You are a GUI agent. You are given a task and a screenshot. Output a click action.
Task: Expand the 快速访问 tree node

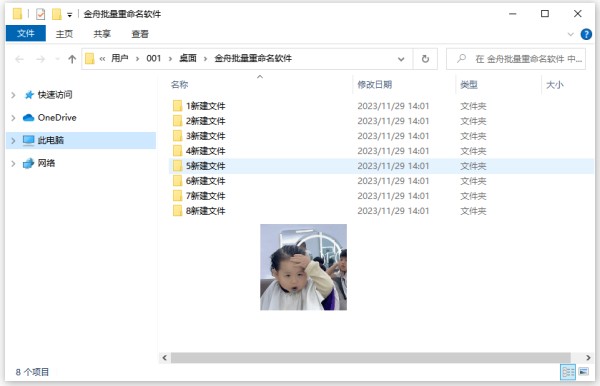tap(13, 95)
